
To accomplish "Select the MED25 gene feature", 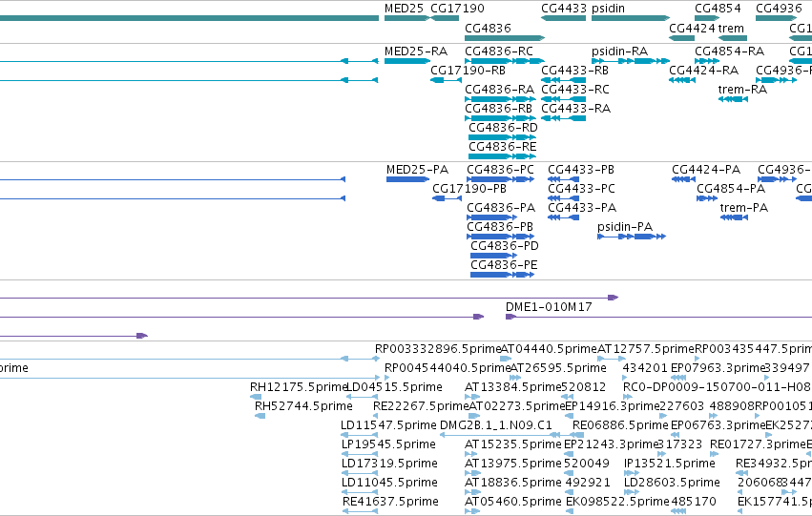I will (x=407, y=18).
